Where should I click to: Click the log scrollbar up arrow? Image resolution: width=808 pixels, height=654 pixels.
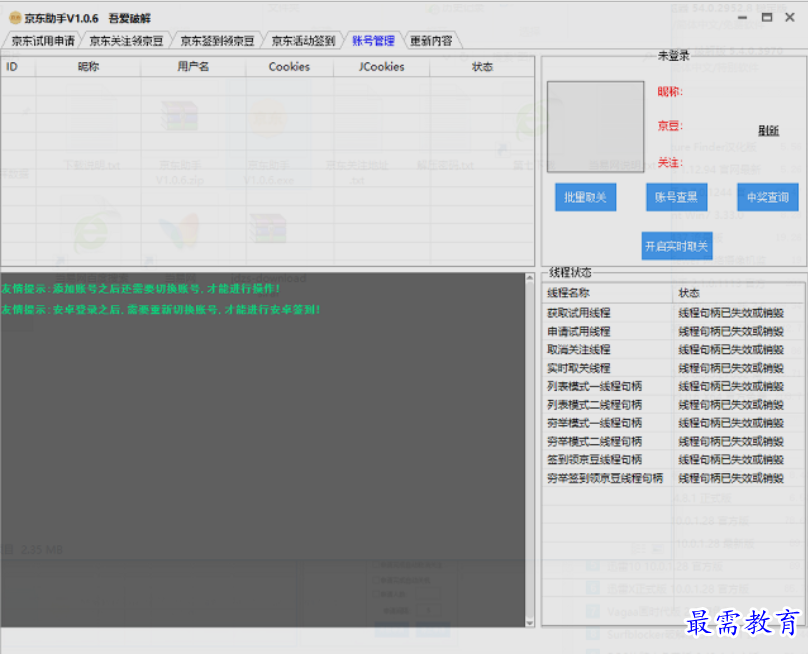(530, 278)
